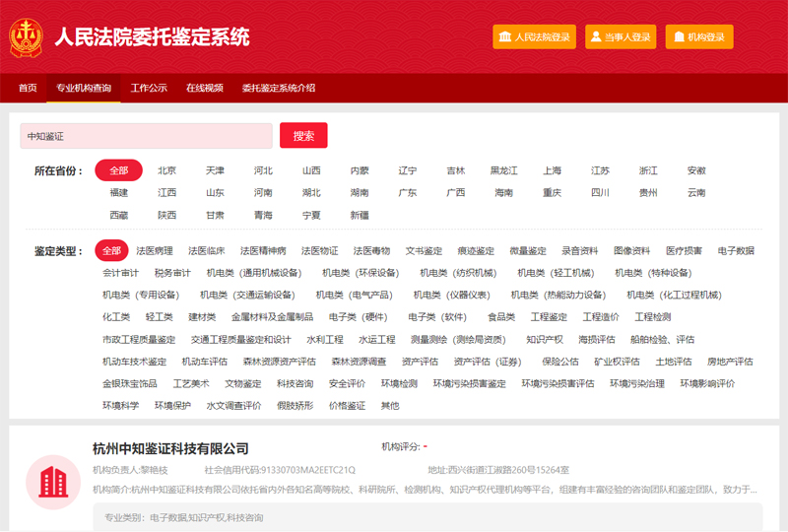This screenshot has height=532, width=788.
Task: Choose 电子数据 appraisal type
Action: 736,250
